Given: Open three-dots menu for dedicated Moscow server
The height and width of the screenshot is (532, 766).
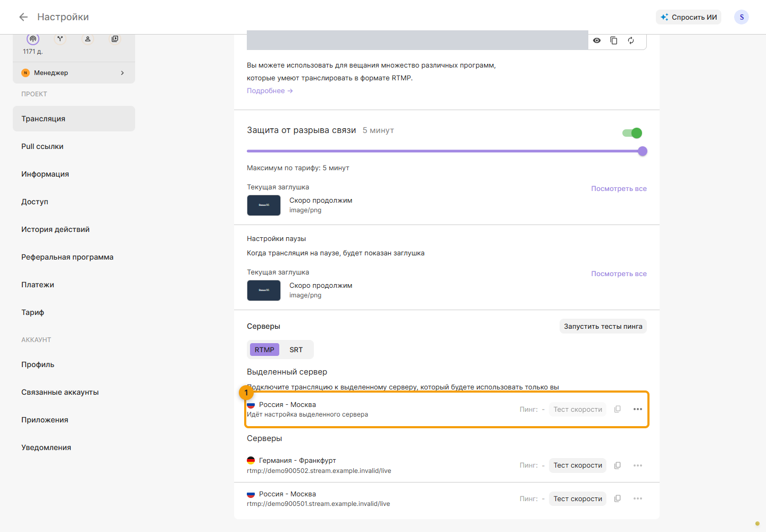Looking at the screenshot, I should point(638,409).
